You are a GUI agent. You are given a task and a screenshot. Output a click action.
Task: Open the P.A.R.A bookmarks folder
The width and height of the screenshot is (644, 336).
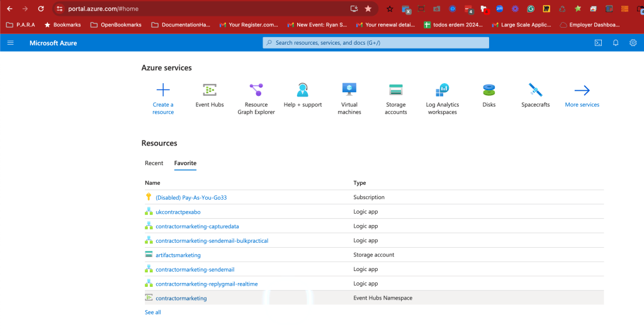point(21,25)
